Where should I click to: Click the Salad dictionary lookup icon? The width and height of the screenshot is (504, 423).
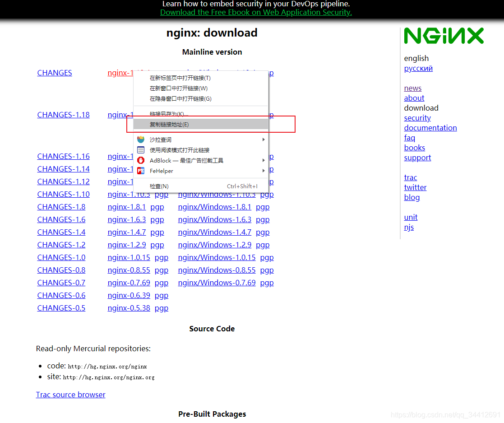pos(141,139)
